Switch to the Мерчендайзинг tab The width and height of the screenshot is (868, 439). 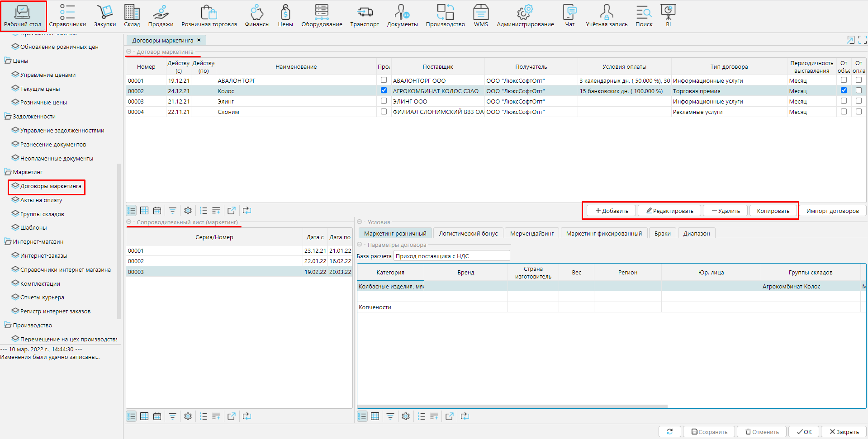click(x=531, y=234)
